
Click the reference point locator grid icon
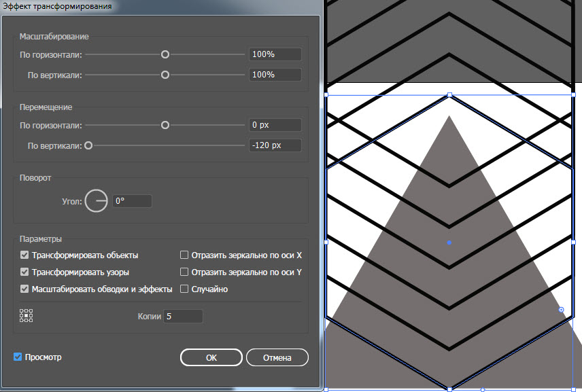click(26, 316)
